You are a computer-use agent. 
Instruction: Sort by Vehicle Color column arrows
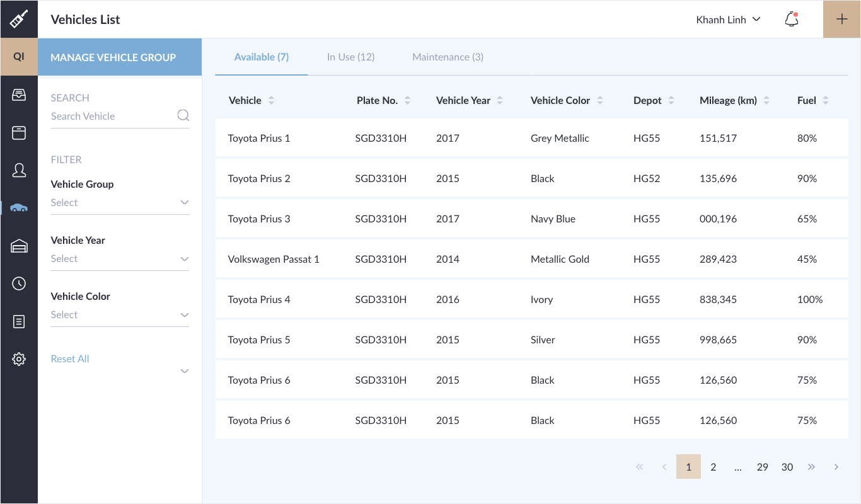click(600, 100)
